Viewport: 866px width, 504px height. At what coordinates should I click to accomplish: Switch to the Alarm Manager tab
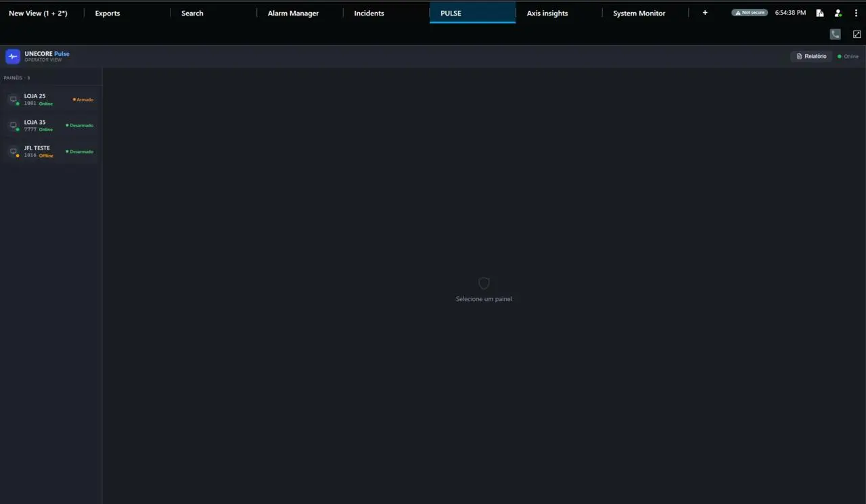coord(293,13)
